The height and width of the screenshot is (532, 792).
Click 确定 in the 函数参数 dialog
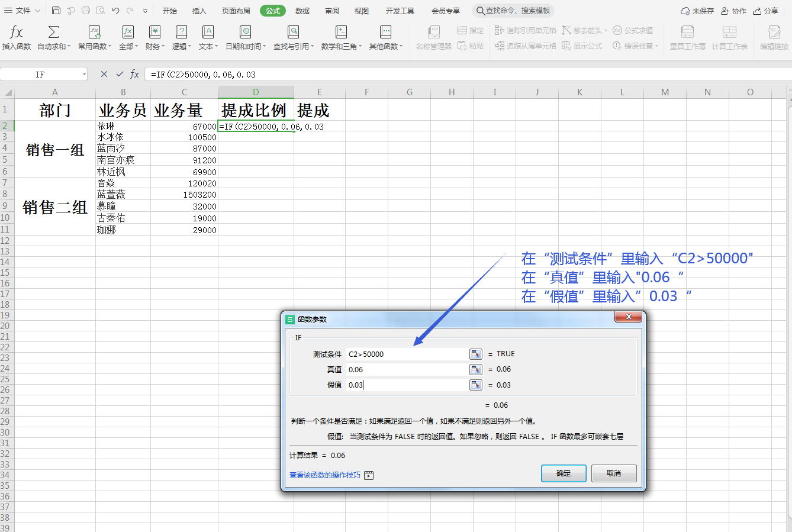pyautogui.click(x=564, y=473)
